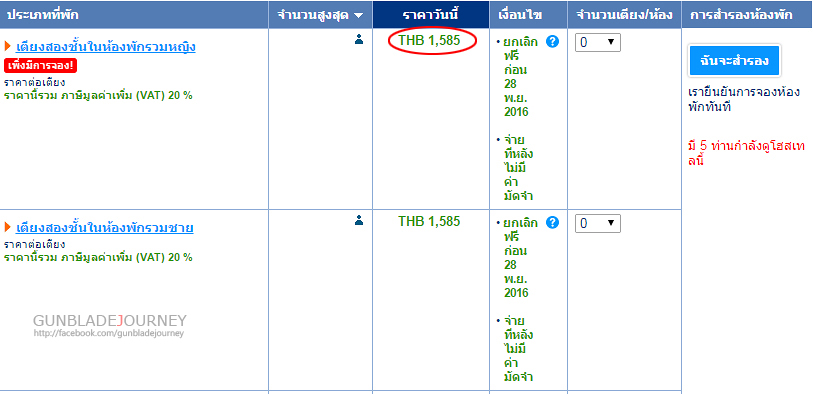Image resolution: width=813 pixels, height=394 pixels.
Task: Click the male dorm THB 1,585 price
Action: pos(429,221)
